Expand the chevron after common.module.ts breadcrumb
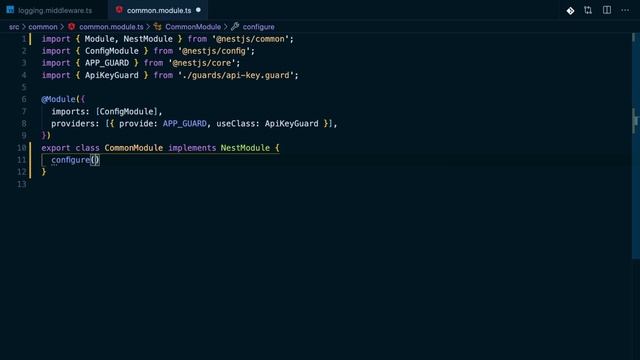Screen dimensions: 640x360 click(x=148, y=27)
